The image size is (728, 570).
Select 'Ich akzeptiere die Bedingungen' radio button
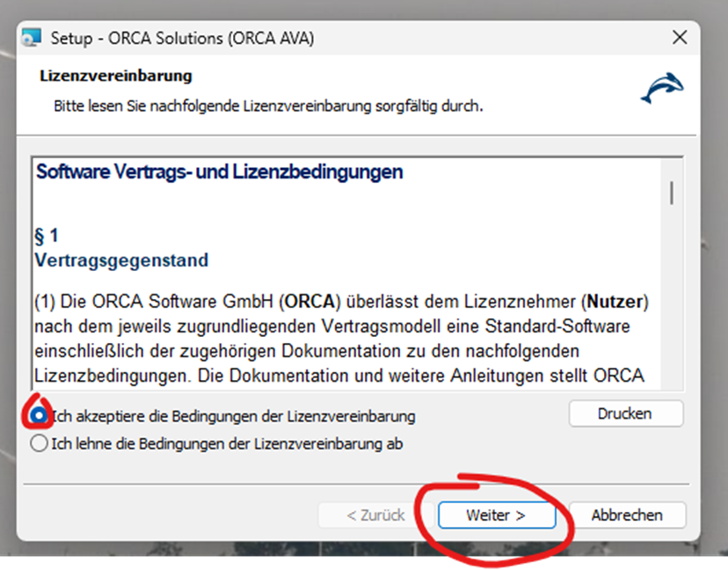(x=39, y=415)
